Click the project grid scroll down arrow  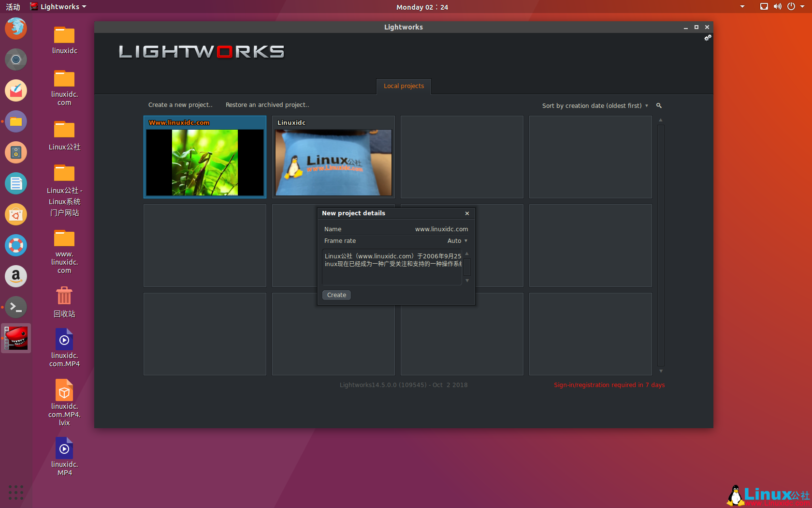click(x=661, y=371)
